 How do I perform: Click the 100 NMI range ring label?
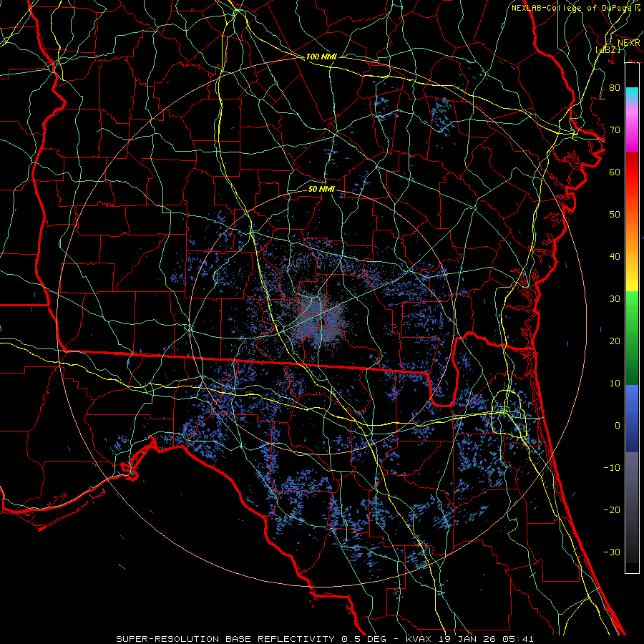coord(321,57)
